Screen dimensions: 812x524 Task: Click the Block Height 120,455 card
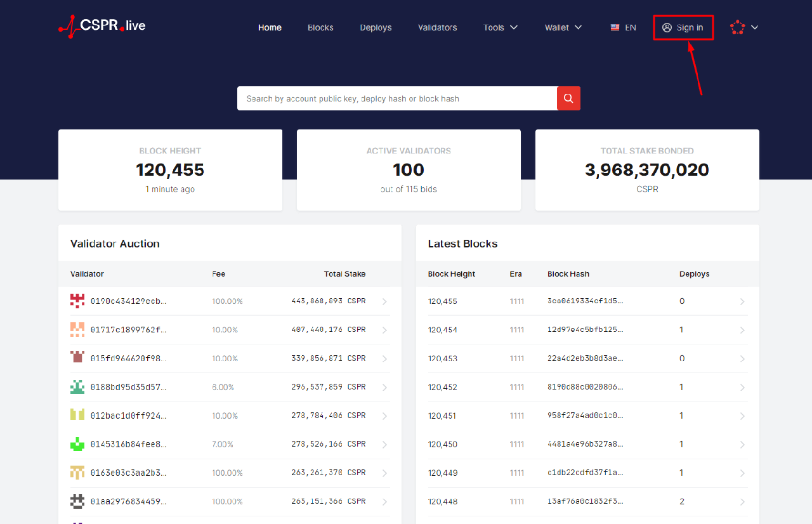coord(170,170)
